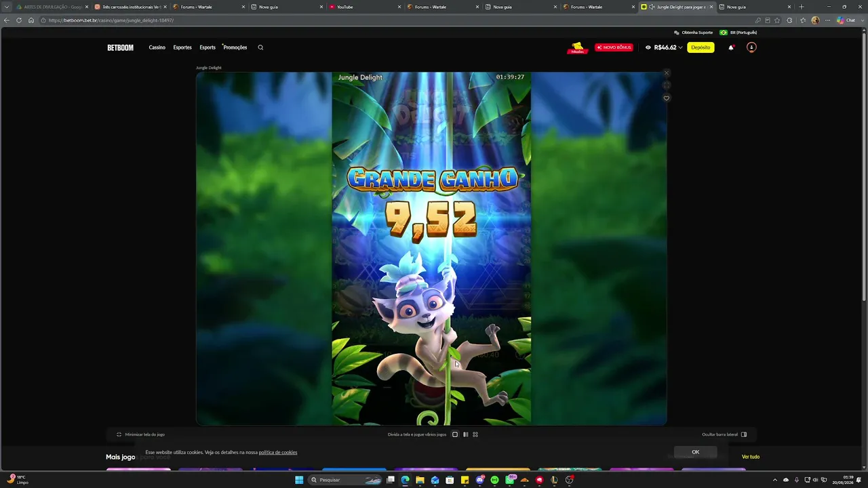Show hidden system tray icons chevron
This screenshot has height=488, width=868.
click(775, 480)
